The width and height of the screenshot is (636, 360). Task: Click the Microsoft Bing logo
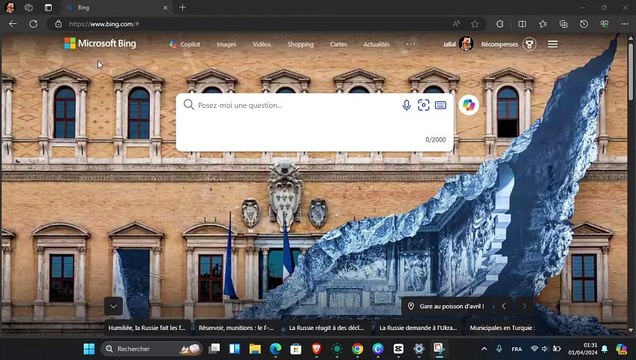(x=100, y=43)
